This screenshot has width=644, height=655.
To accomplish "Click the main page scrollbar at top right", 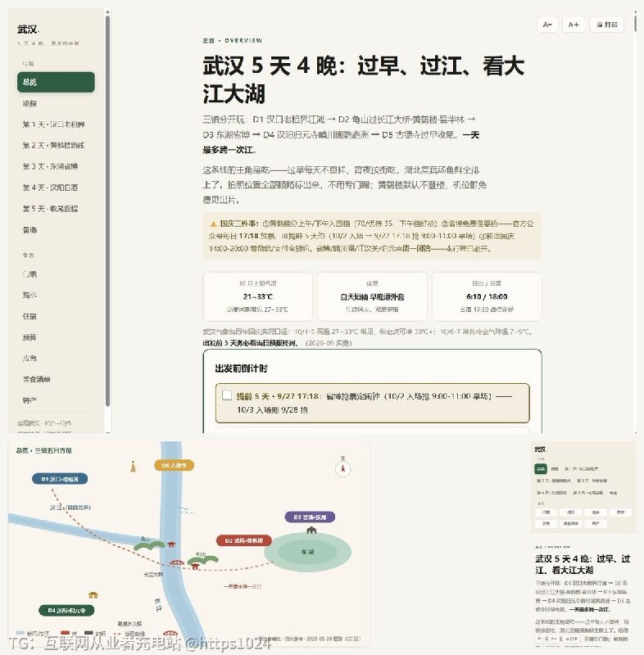I will tap(635, 23).
